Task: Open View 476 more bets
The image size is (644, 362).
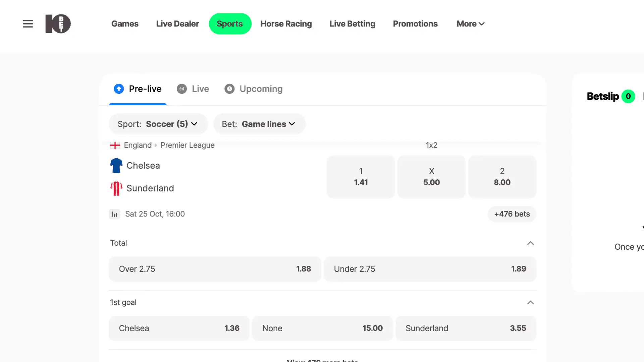Action: 322,360
